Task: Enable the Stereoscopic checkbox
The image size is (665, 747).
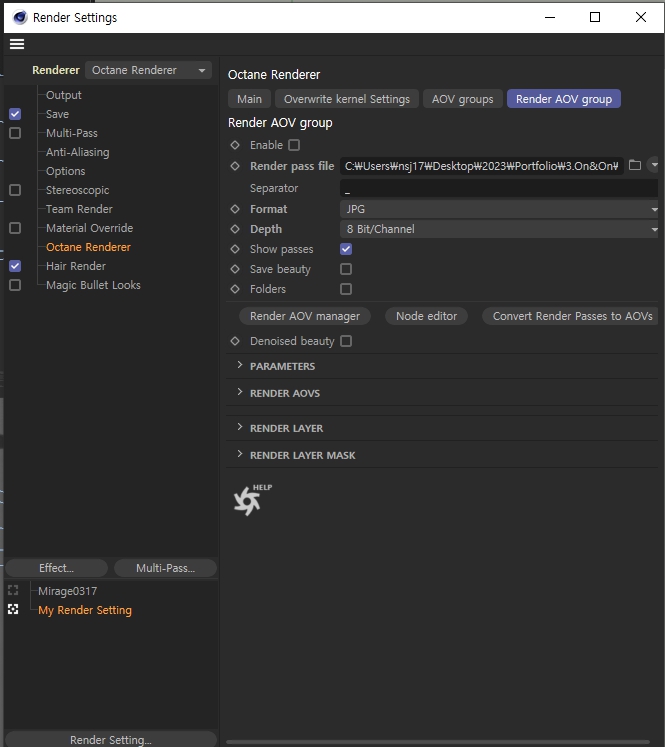Action: [x=15, y=190]
